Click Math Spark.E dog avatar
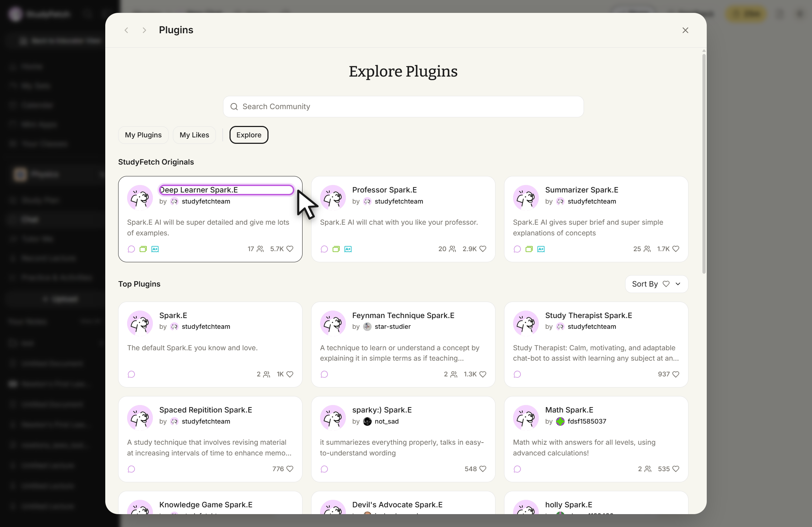 point(526,418)
